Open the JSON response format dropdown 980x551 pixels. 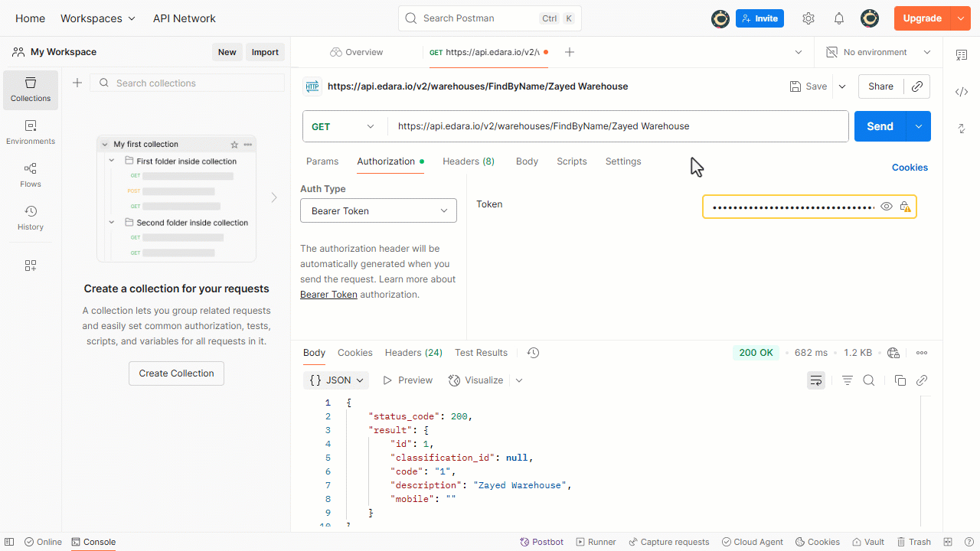[336, 380]
